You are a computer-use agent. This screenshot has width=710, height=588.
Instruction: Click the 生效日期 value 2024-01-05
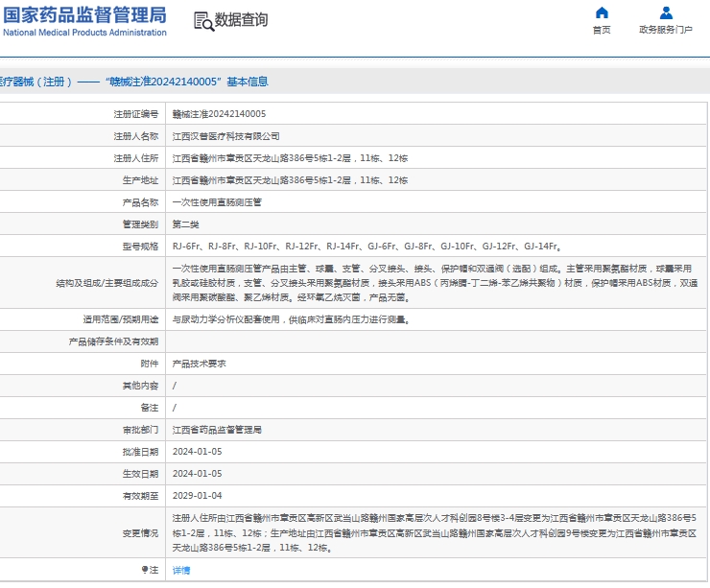tap(198, 474)
